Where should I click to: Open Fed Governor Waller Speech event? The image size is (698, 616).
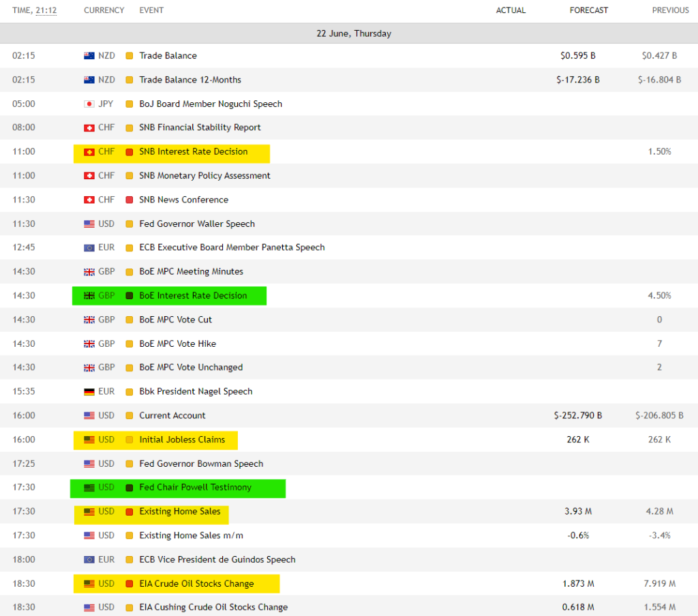197,224
